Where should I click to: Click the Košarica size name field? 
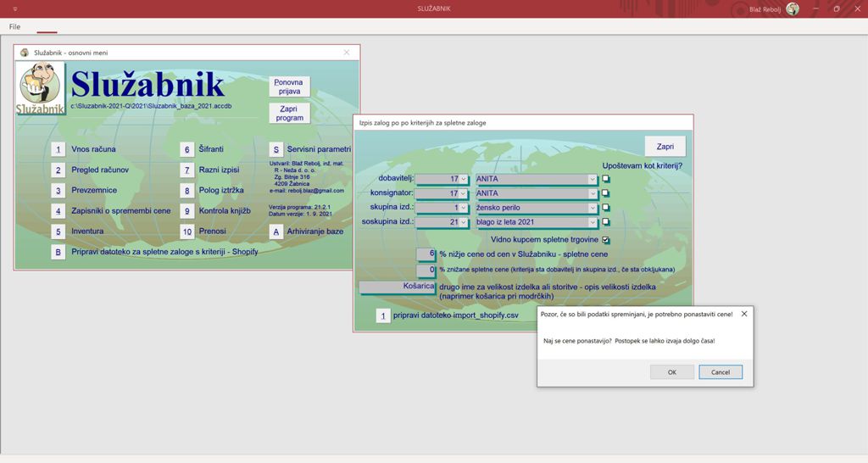(x=397, y=287)
